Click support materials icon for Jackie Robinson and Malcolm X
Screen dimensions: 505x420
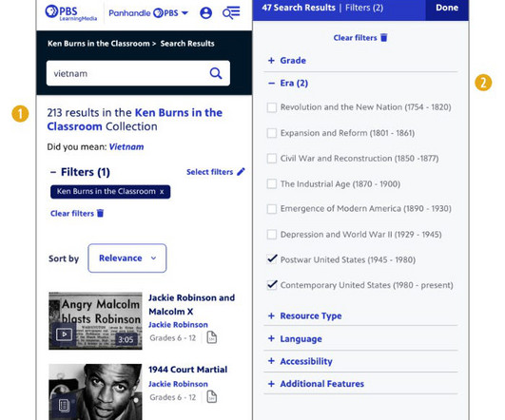[211, 337]
